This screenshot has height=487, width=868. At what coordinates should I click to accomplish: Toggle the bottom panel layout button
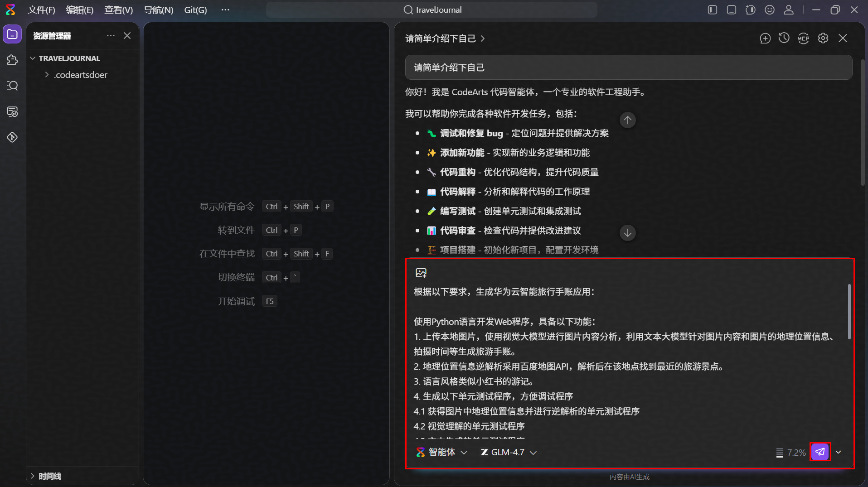(732, 10)
